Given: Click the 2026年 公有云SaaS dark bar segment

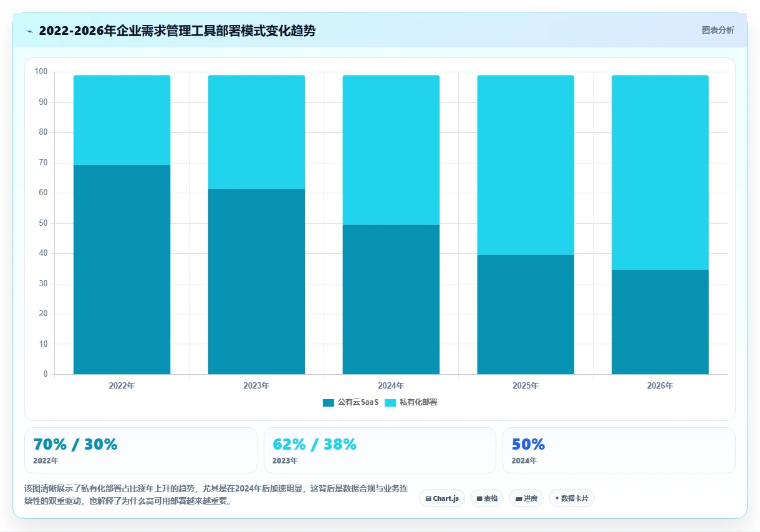Looking at the screenshot, I should tap(660, 322).
